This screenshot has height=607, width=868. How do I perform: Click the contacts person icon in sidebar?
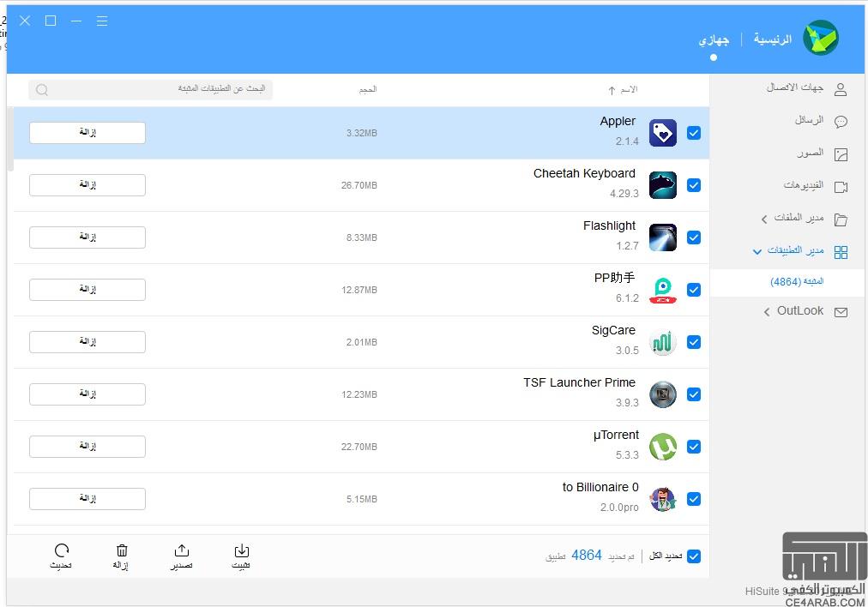[841, 90]
